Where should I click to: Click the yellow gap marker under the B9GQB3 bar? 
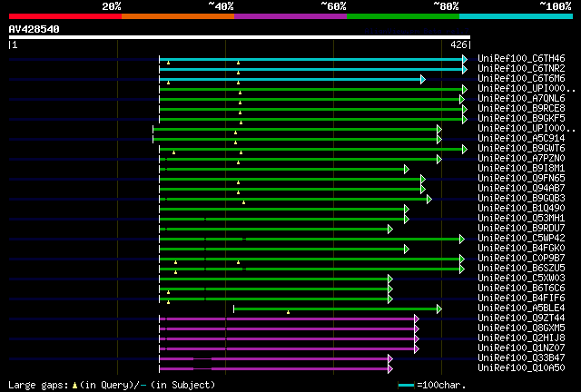(243, 202)
